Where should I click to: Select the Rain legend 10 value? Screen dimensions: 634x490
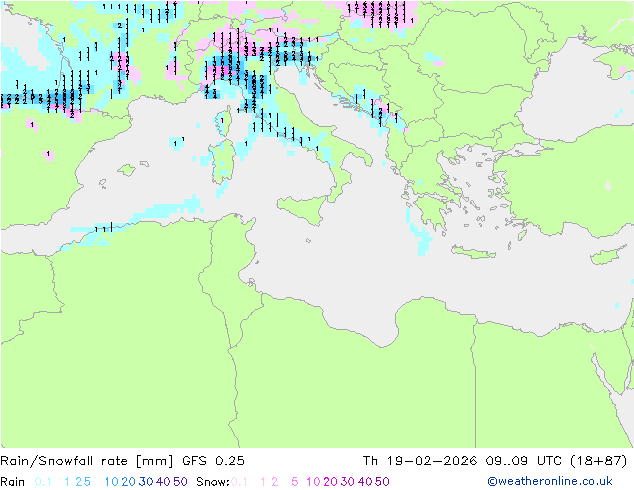112,482
